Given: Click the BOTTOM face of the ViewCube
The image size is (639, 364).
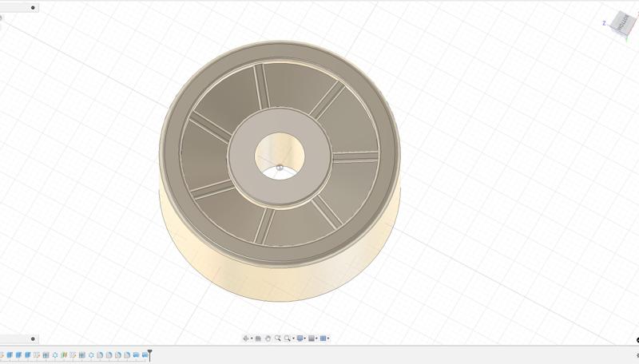Looking at the screenshot, I should 624,22.
